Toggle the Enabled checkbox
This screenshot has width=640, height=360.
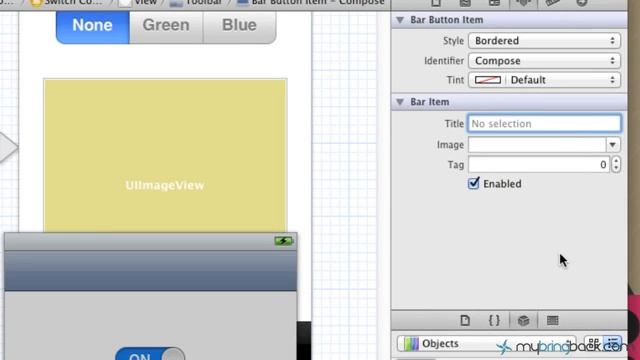473,183
